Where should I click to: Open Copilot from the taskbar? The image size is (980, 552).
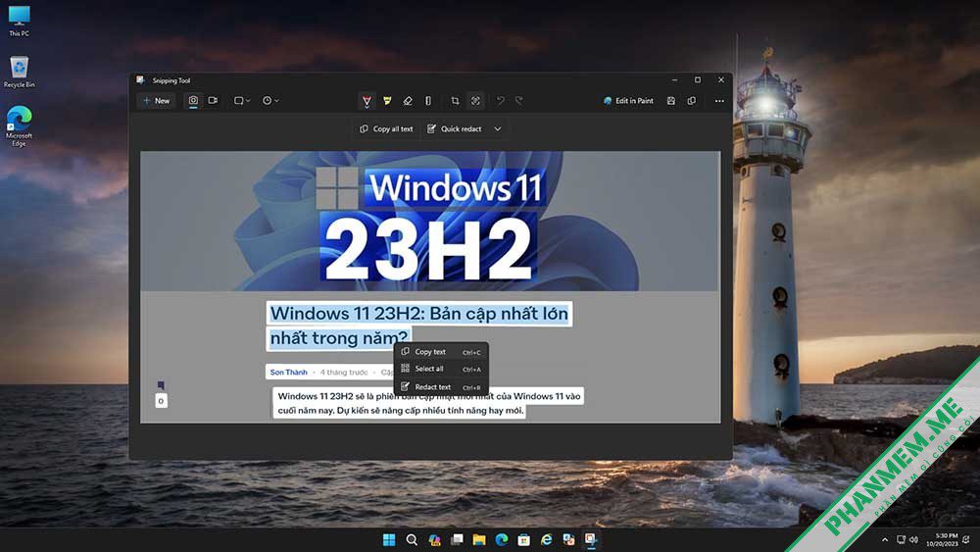pyautogui.click(x=434, y=539)
